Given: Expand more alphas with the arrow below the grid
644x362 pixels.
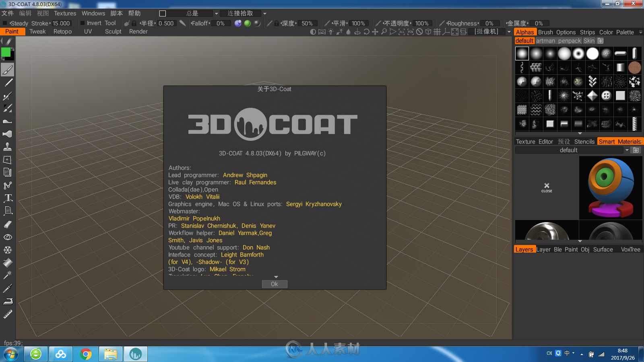Looking at the screenshot, I should point(580,133).
